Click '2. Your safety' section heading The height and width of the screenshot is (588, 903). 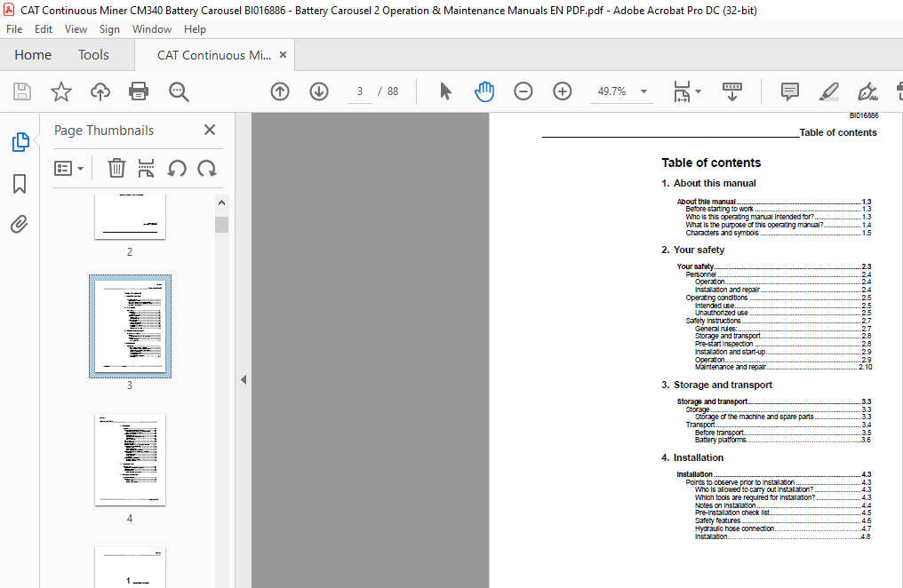[x=692, y=250]
